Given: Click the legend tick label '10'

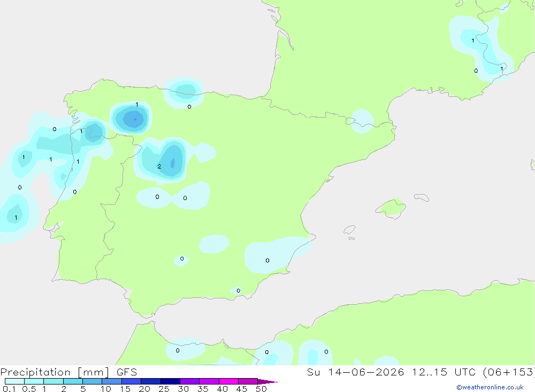Looking at the screenshot, I should pos(106,389).
